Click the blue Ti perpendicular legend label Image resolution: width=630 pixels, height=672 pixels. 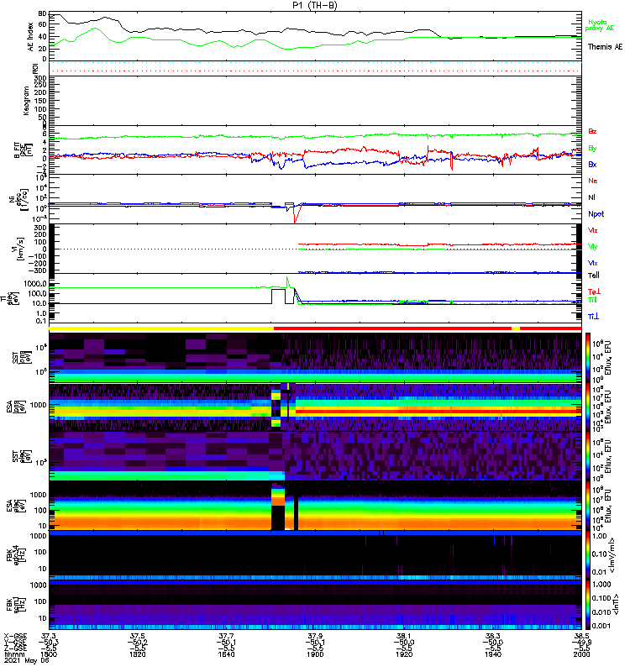(x=593, y=317)
